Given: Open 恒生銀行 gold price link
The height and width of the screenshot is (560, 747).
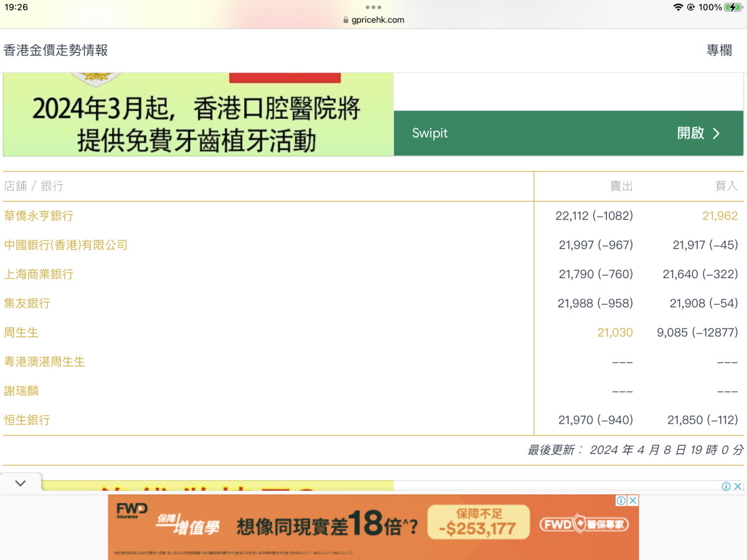Looking at the screenshot, I should (27, 420).
